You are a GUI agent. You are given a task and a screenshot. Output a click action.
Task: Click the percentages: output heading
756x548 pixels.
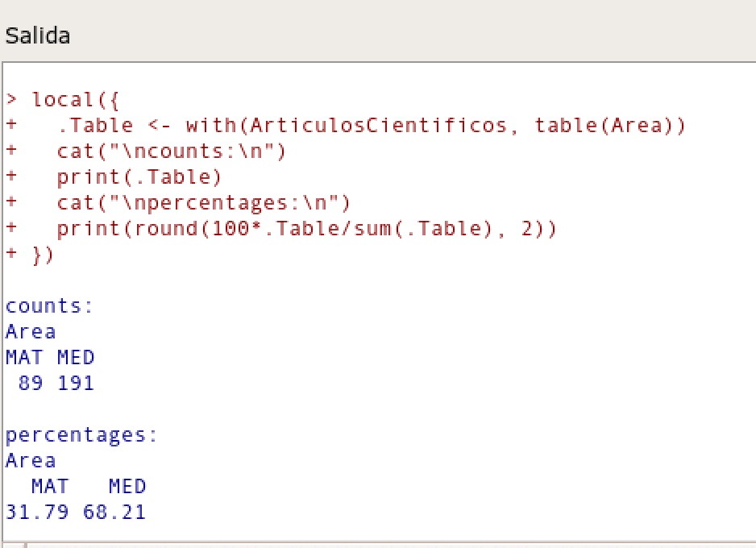(81, 435)
